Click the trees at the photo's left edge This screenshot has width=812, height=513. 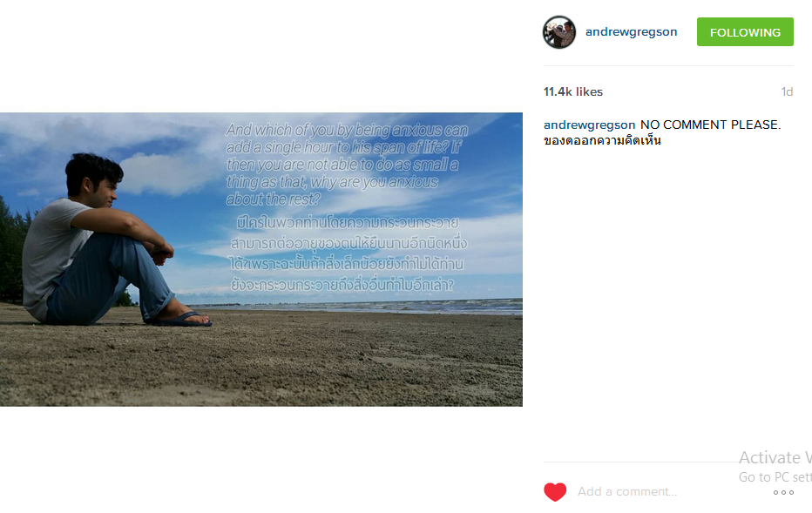click(11, 248)
